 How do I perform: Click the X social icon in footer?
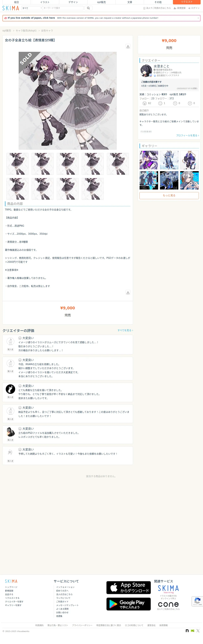tap(198, 631)
